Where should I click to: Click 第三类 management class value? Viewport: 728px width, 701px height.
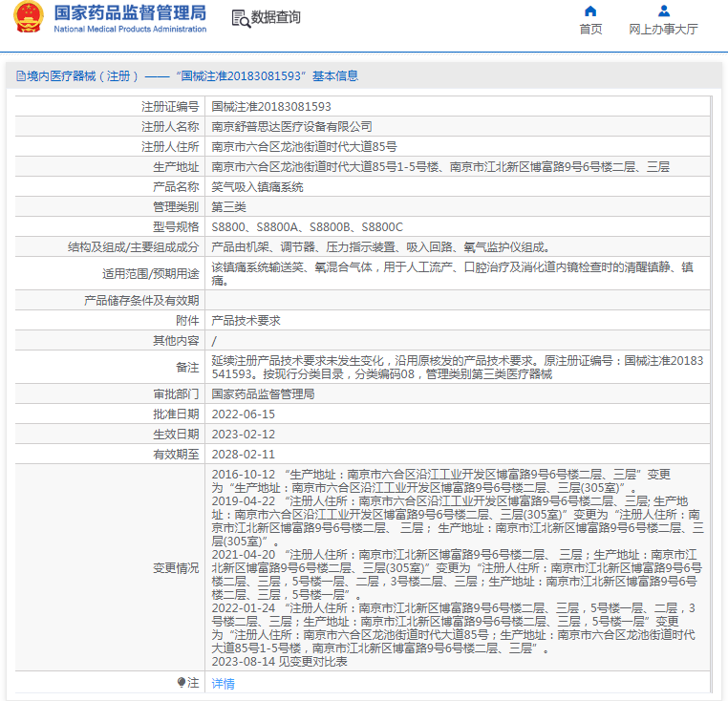(x=229, y=207)
